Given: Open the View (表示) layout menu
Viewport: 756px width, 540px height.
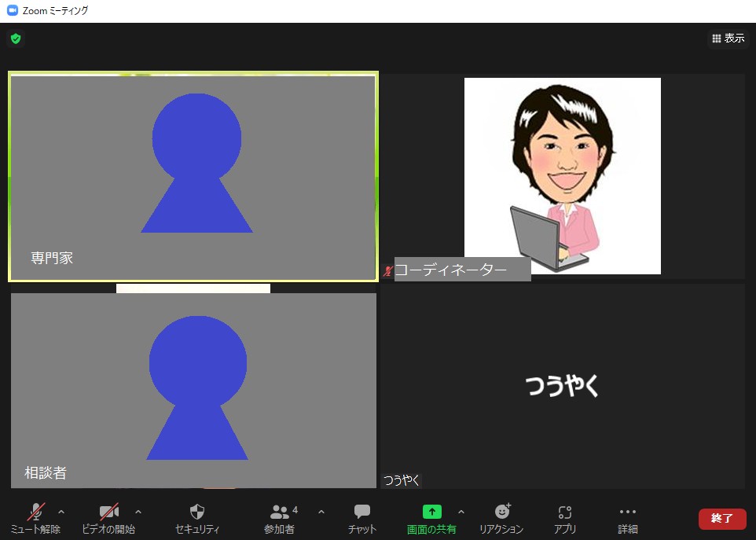Looking at the screenshot, I should (x=728, y=39).
